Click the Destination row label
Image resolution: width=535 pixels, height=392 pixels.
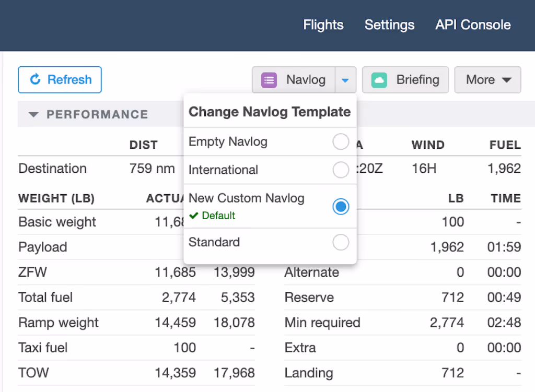tap(53, 169)
